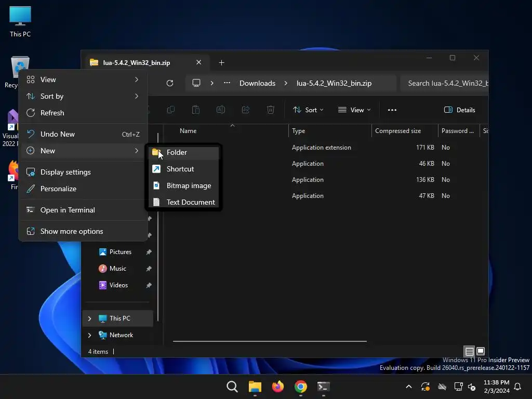Click the Downloads breadcrumb
This screenshot has height=399, width=532.
(x=258, y=83)
